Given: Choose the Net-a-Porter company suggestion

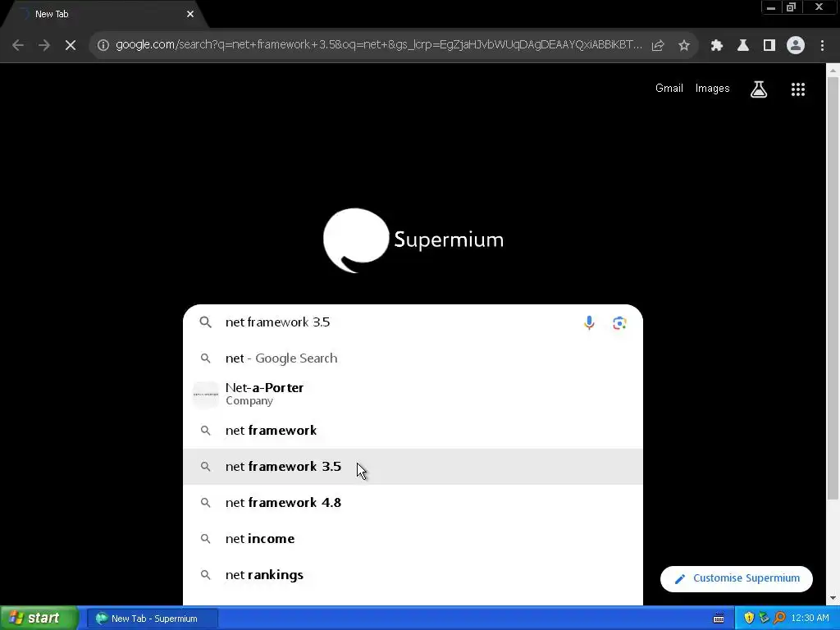Looking at the screenshot, I should (413, 395).
